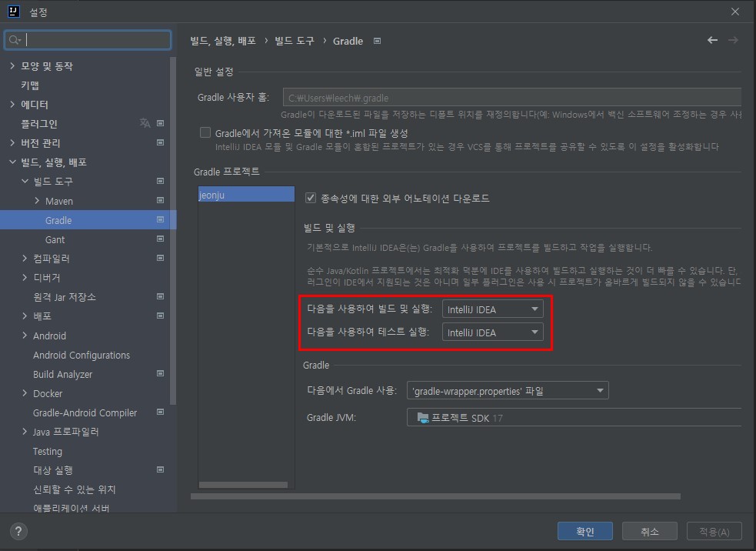Click project icon next to Gradle breadcrumb
Image resolution: width=756 pixels, height=551 pixels.
click(377, 41)
